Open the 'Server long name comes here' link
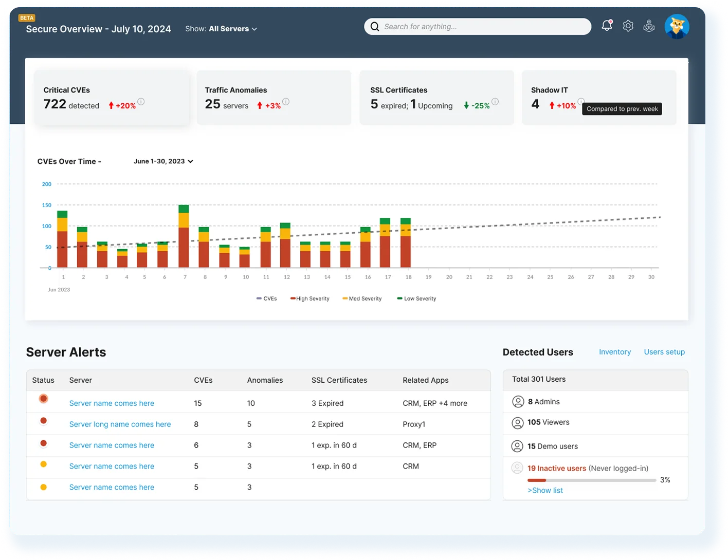 pos(120,424)
